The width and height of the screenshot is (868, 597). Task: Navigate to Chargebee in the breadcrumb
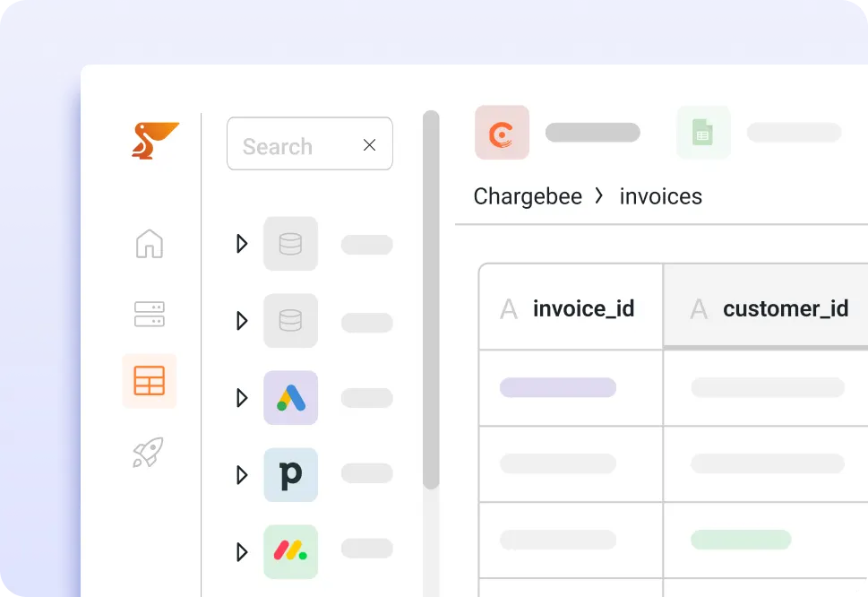click(x=528, y=196)
